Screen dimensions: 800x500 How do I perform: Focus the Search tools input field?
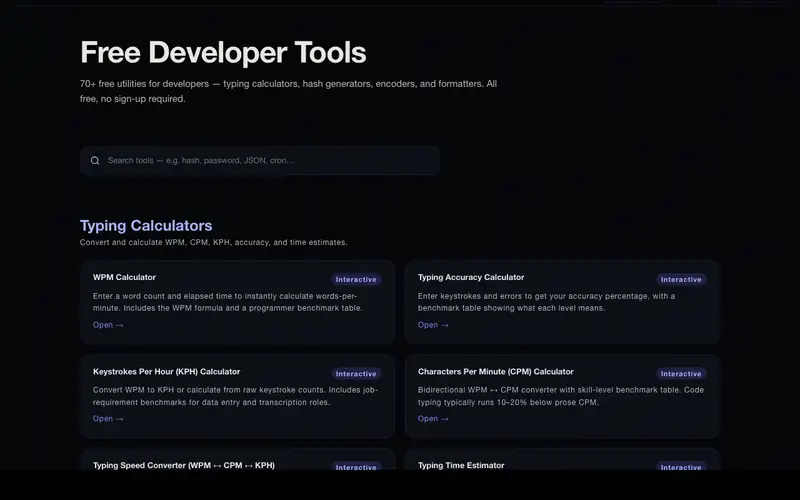tap(260, 161)
